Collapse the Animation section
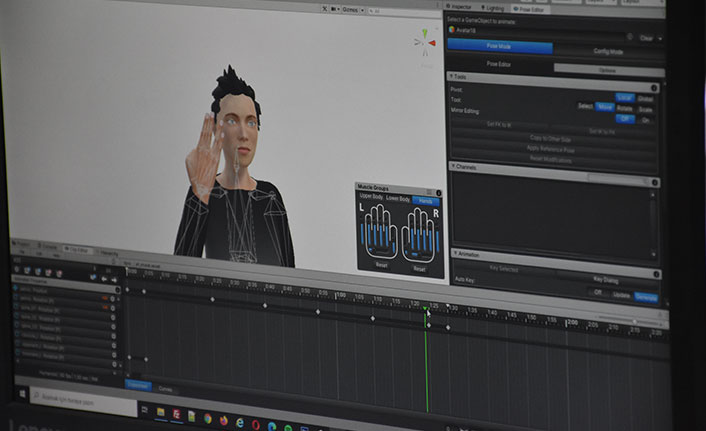The height and width of the screenshot is (431, 706). 452,255
